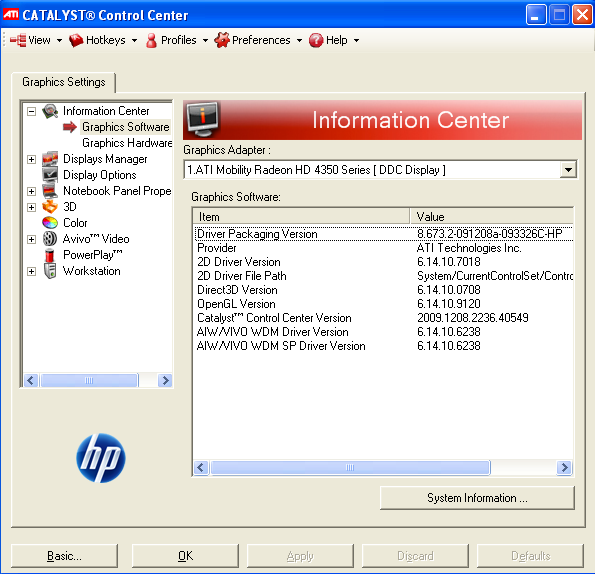Viewport: 595px width, 574px height.
Task: Click the System Information button
Action: click(x=477, y=498)
